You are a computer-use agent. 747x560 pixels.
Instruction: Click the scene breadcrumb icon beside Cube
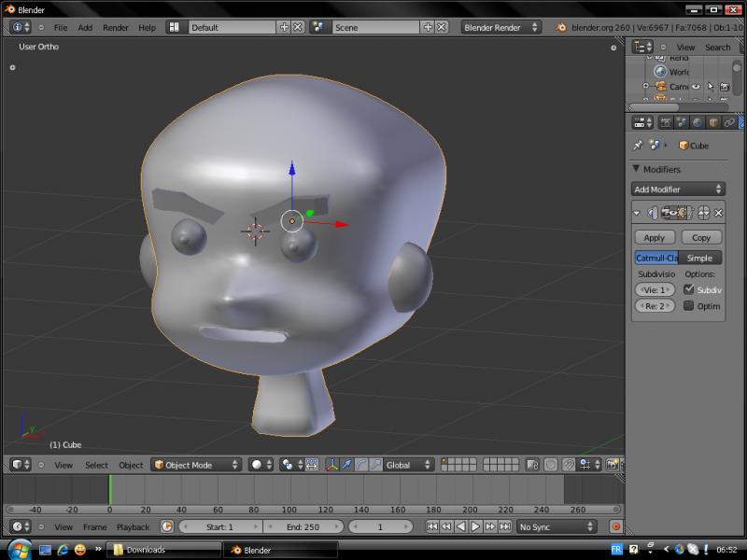[655, 146]
